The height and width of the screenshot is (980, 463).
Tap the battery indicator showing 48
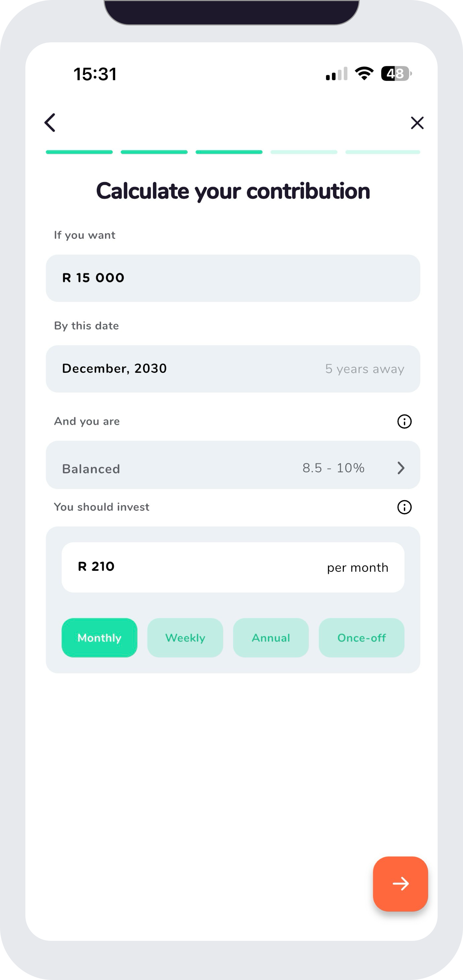pos(395,74)
